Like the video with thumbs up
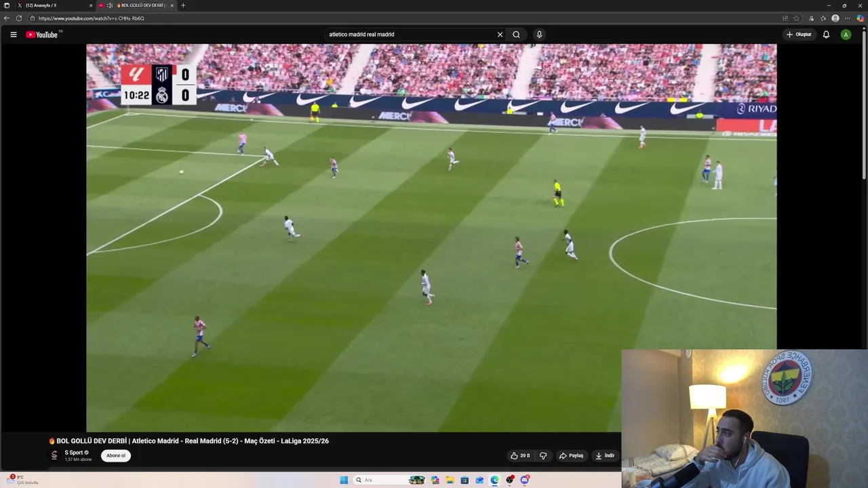This screenshot has height=488, width=868. click(521, 455)
